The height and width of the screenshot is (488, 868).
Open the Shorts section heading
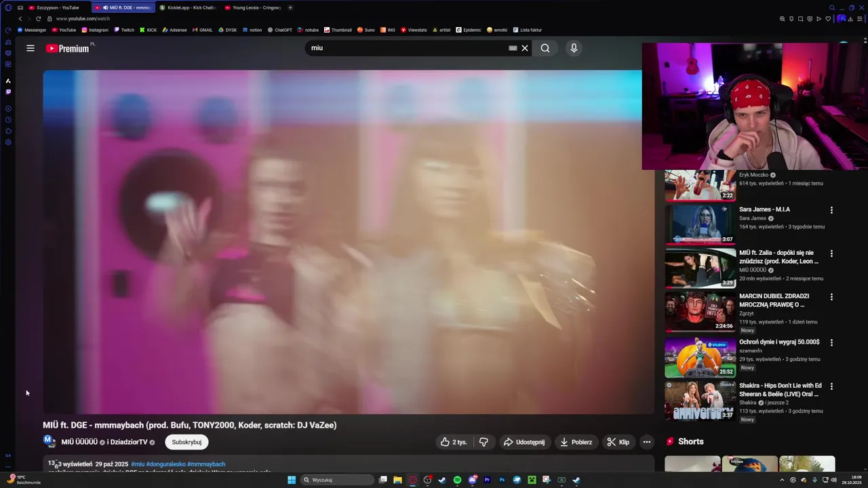pos(685,441)
